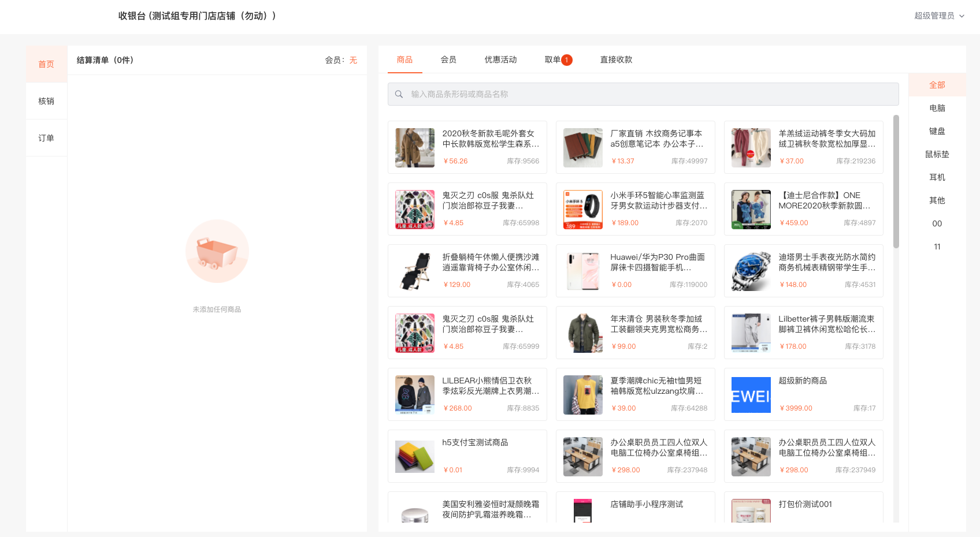
Task: Open the 超级管理员 dropdown arrow
Action: pos(962,16)
